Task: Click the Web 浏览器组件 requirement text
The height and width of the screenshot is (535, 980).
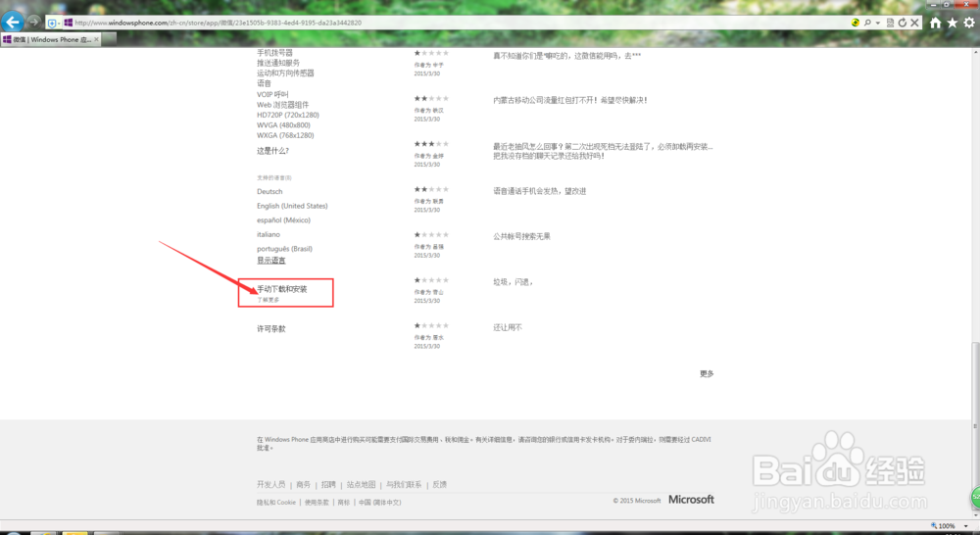Action: [282, 105]
